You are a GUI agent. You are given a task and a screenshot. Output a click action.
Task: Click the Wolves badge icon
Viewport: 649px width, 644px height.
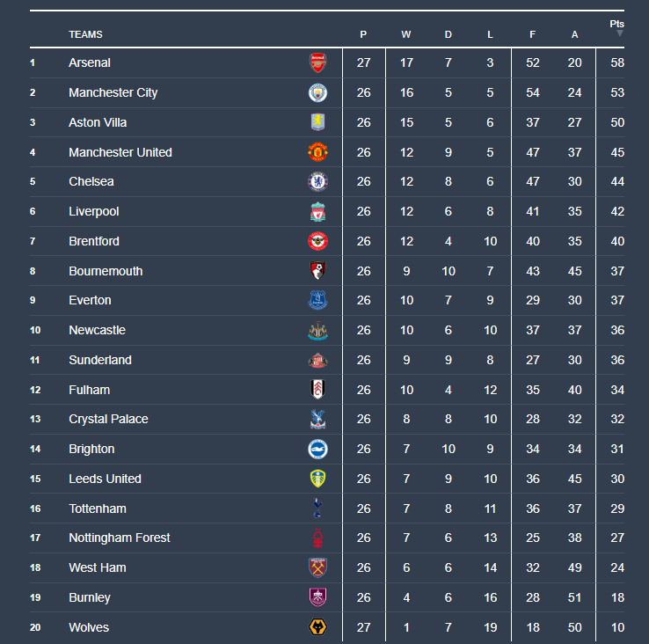[x=317, y=627]
